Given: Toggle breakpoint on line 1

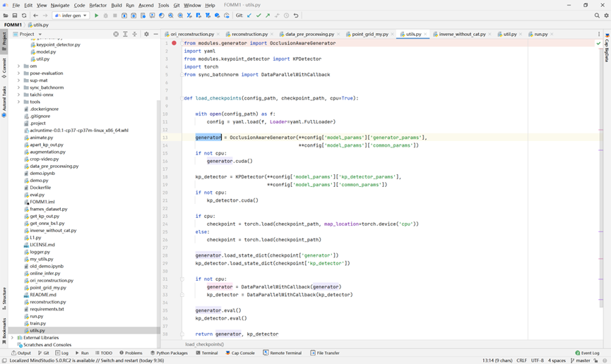Looking at the screenshot, I should (174, 43).
